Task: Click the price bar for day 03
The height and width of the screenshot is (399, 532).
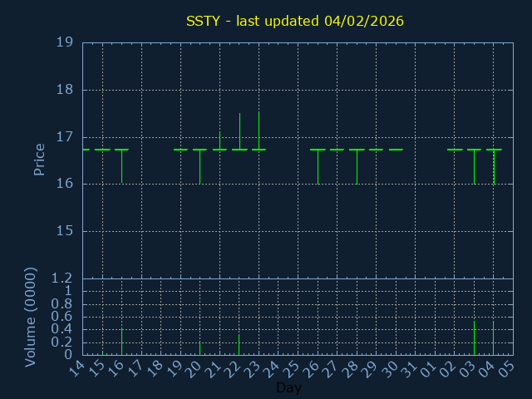Action: pos(474,166)
